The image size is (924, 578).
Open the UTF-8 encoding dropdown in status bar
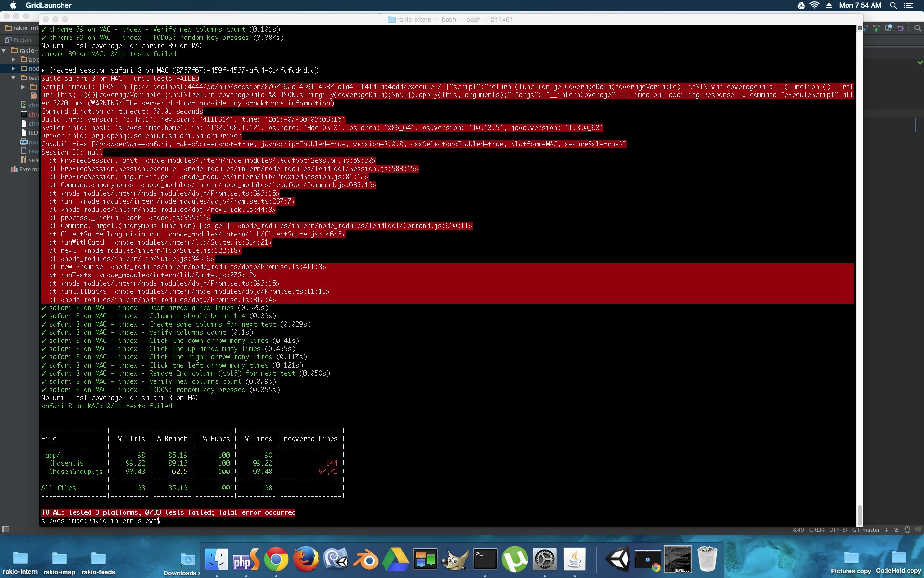coord(838,530)
